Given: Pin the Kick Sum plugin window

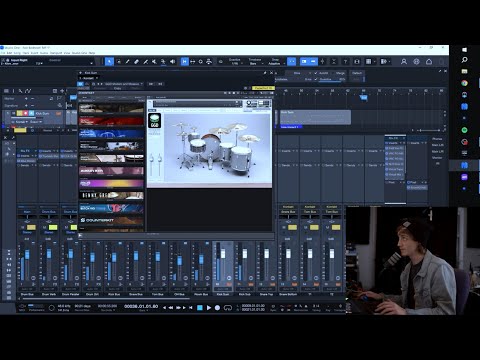Looking at the screenshot, I should (x=265, y=73).
